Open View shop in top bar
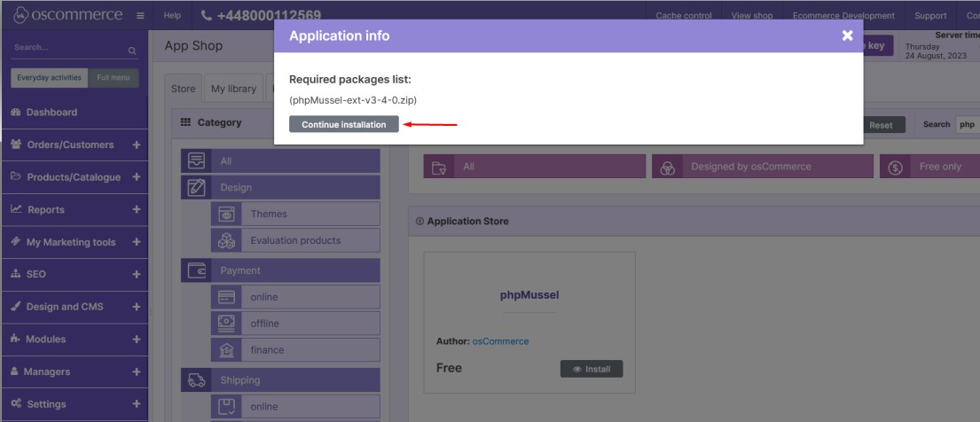This screenshot has height=422, width=980. pos(752,16)
